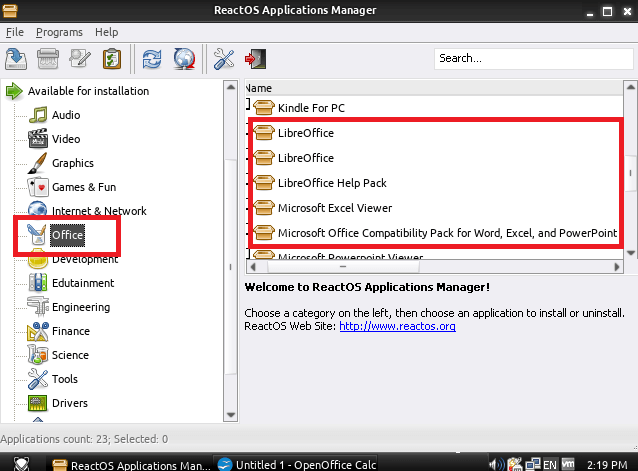
Task: Click the Install toolbar icon
Action: coord(16,59)
